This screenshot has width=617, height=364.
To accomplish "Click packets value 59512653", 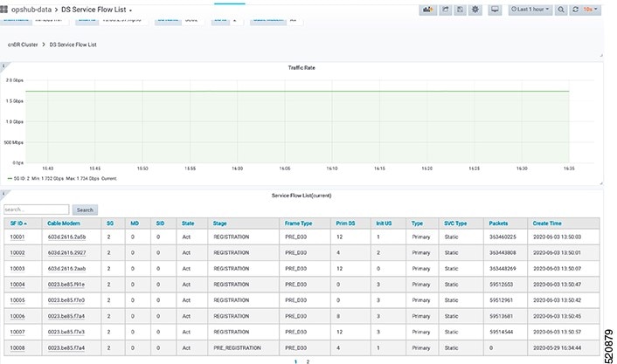I will 502,285.
